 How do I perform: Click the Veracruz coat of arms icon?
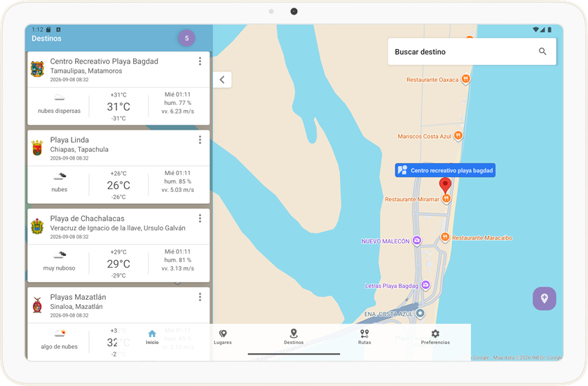point(37,226)
